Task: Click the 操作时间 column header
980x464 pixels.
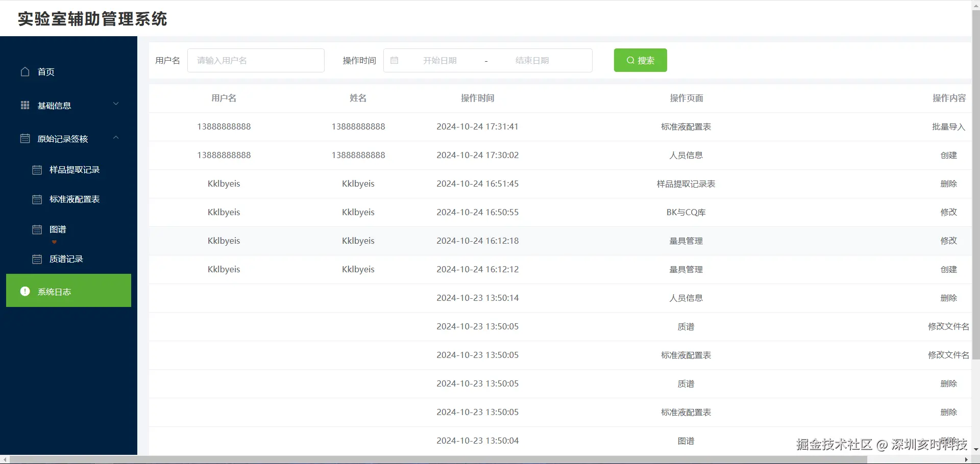Action: pos(478,98)
